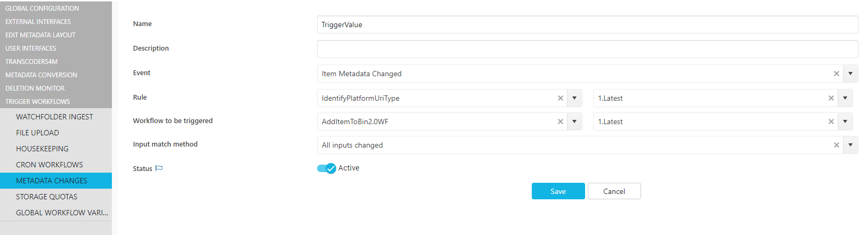
Task: Toggle the Active status switch
Action: tap(326, 168)
